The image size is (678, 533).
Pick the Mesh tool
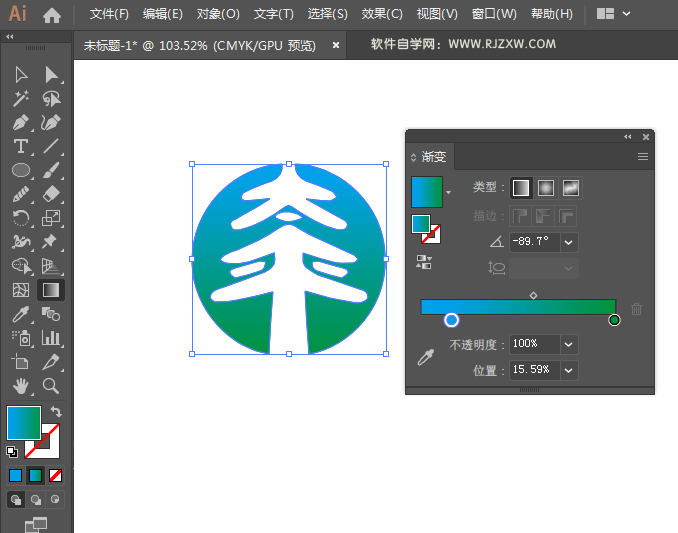21,290
